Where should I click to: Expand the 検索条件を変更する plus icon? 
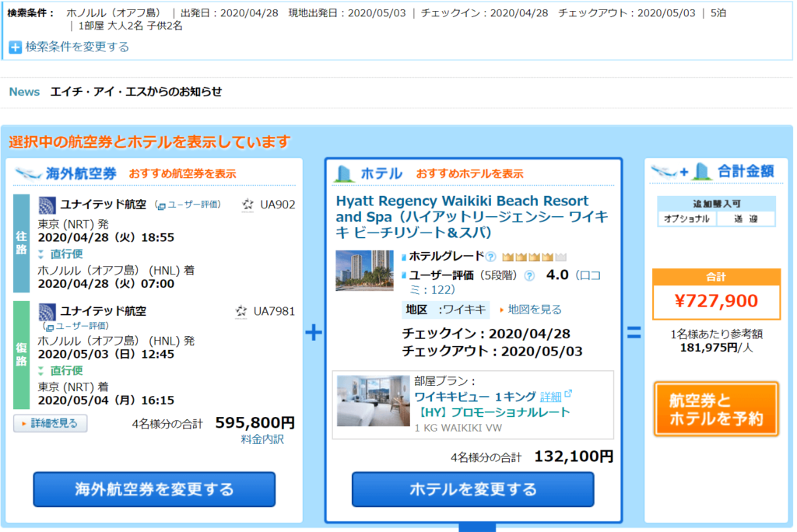[15, 47]
